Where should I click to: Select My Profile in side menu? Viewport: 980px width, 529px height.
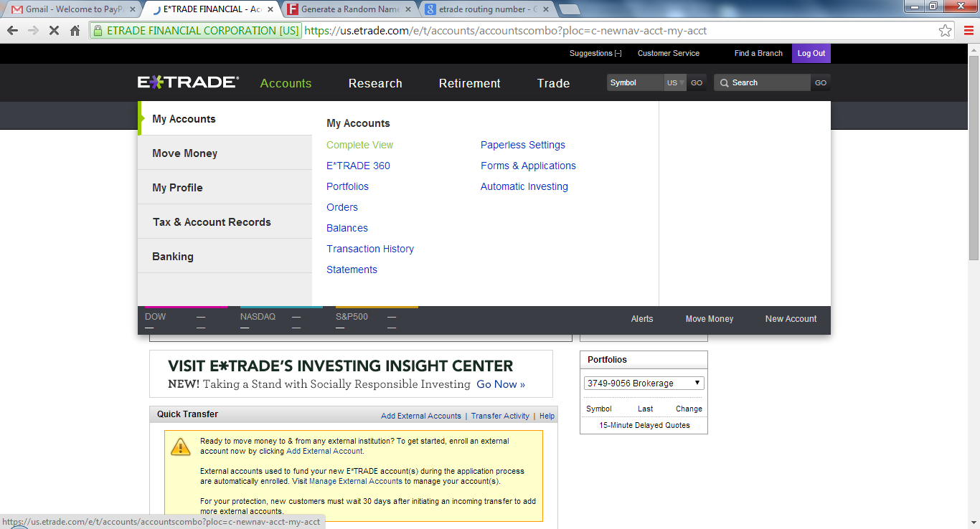pyautogui.click(x=225, y=187)
